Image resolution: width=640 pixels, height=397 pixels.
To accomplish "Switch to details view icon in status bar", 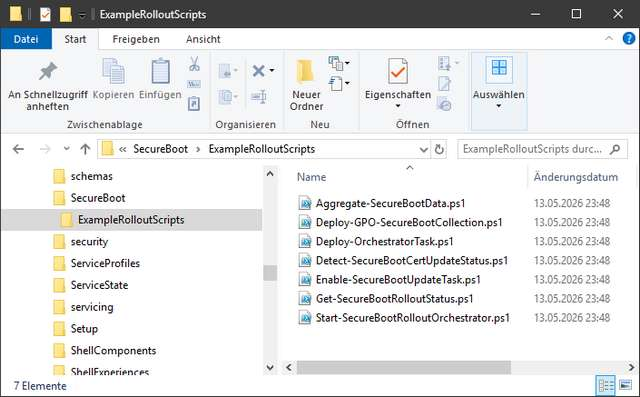I will click(606, 386).
